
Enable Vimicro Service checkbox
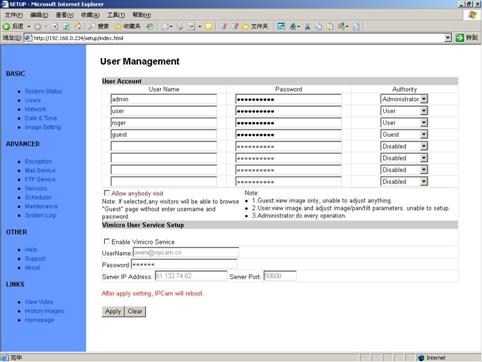tap(107, 241)
